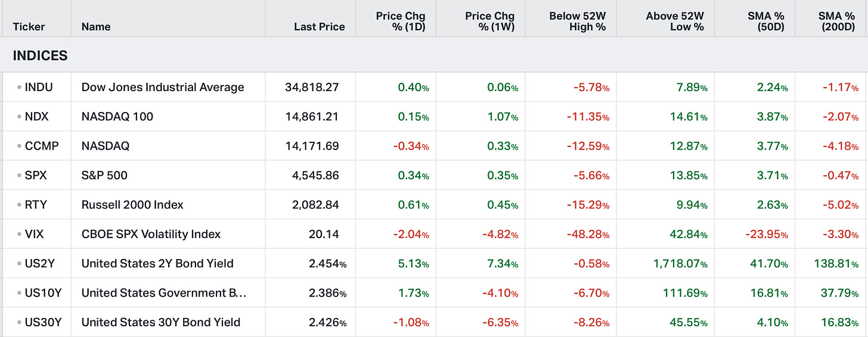
Task: Sort by SMA % (200D) header
Action: click(x=836, y=21)
